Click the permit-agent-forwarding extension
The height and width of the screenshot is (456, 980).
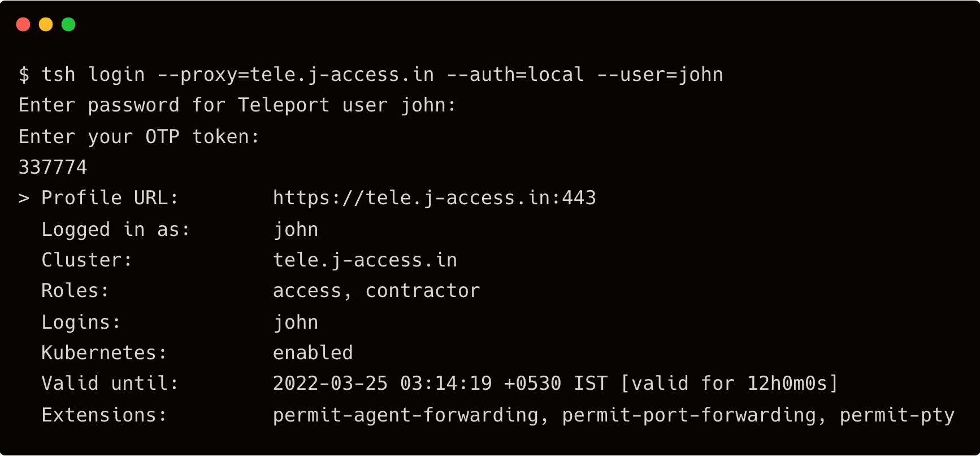click(405, 415)
